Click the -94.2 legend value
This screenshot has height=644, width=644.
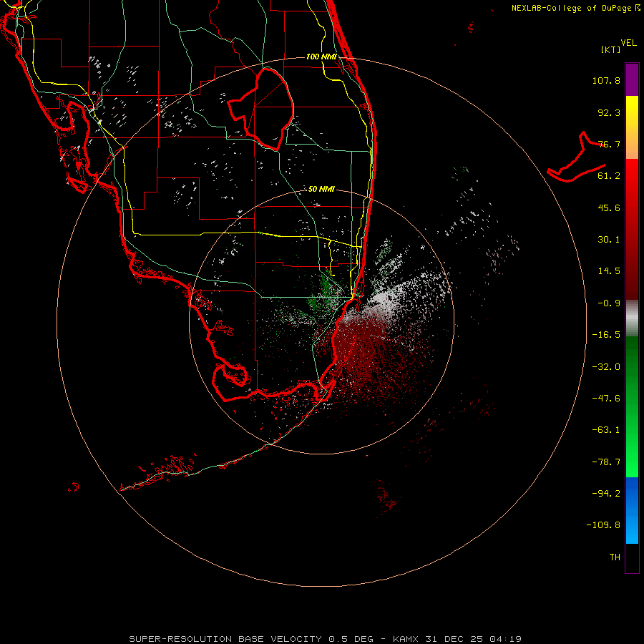(x=606, y=494)
